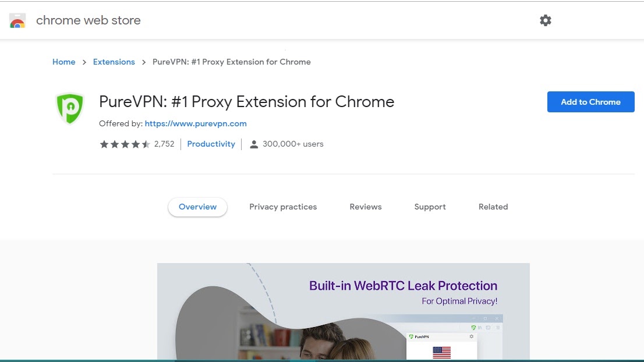The image size is (644, 362).
Task: Click the PureVPN green shield icon
Action: pos(70,108)
